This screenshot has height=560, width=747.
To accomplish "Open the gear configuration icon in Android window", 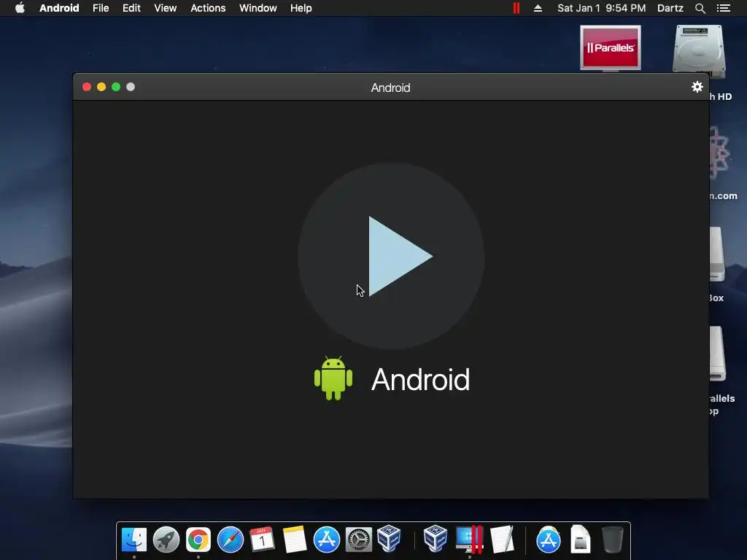I will click(x=697, y=87).
